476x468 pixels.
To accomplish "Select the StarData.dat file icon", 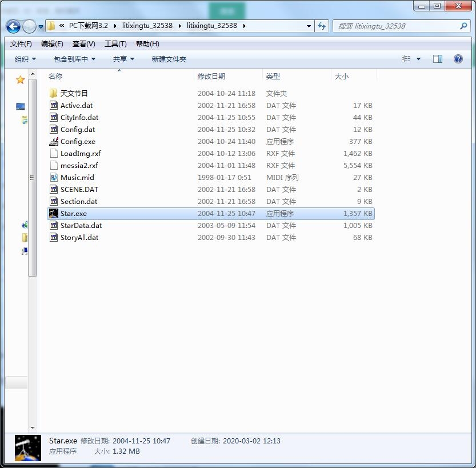I will [x=54, y=225].
